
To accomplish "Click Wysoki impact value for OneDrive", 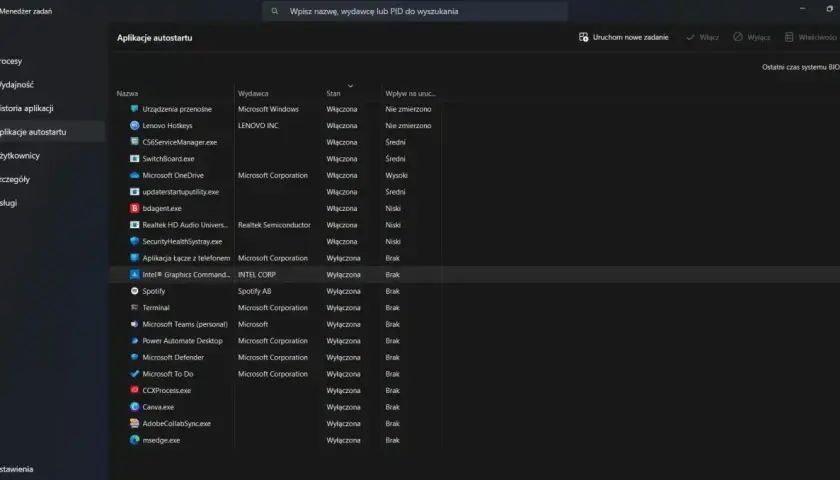I will point(396,175).
